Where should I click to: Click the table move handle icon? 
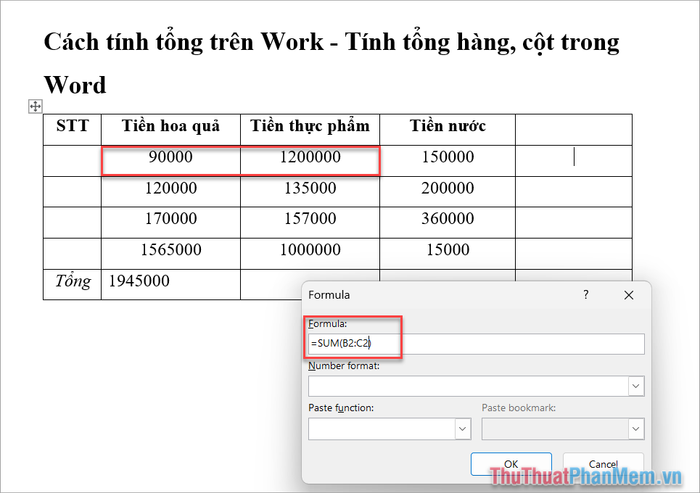point(35,106)
